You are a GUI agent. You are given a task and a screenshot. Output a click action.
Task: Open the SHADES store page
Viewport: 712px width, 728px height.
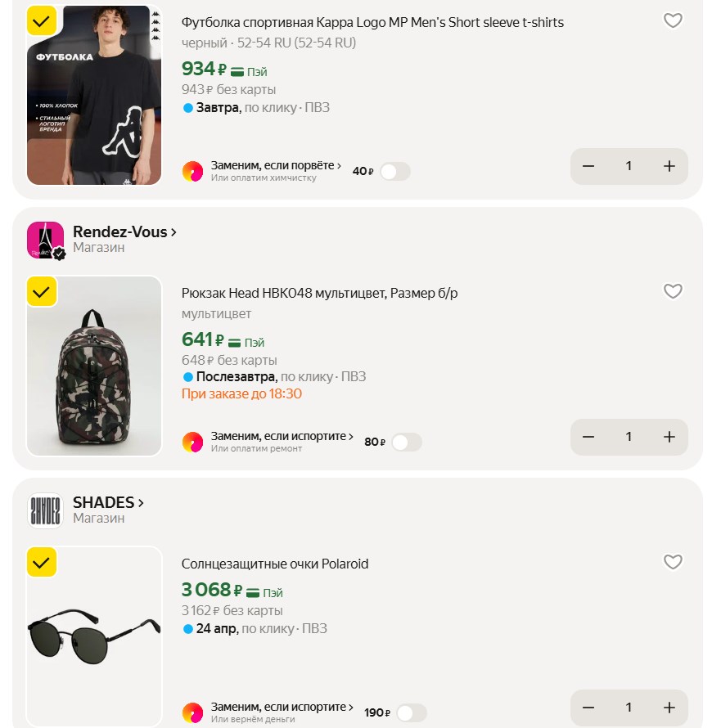(x=108, y=502)
